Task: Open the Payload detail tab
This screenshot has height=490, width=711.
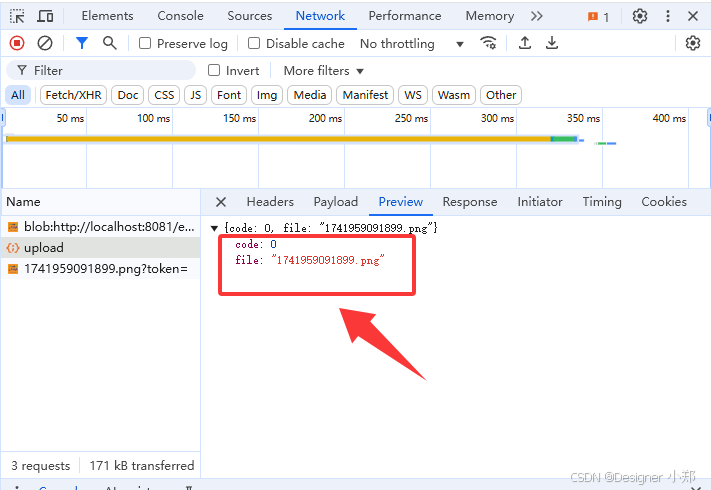Action: (336, 202)
